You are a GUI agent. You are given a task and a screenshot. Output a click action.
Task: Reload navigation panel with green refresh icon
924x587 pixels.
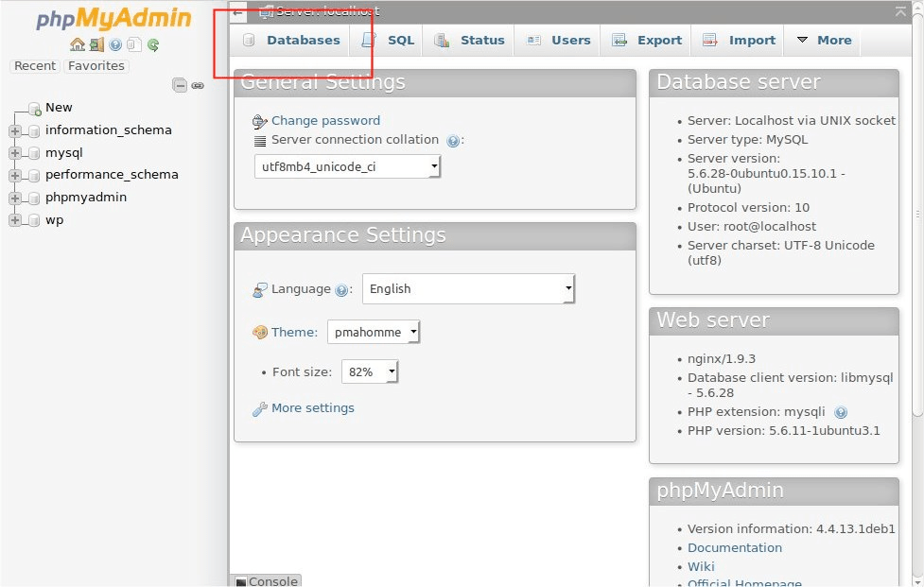click(153, 44)
